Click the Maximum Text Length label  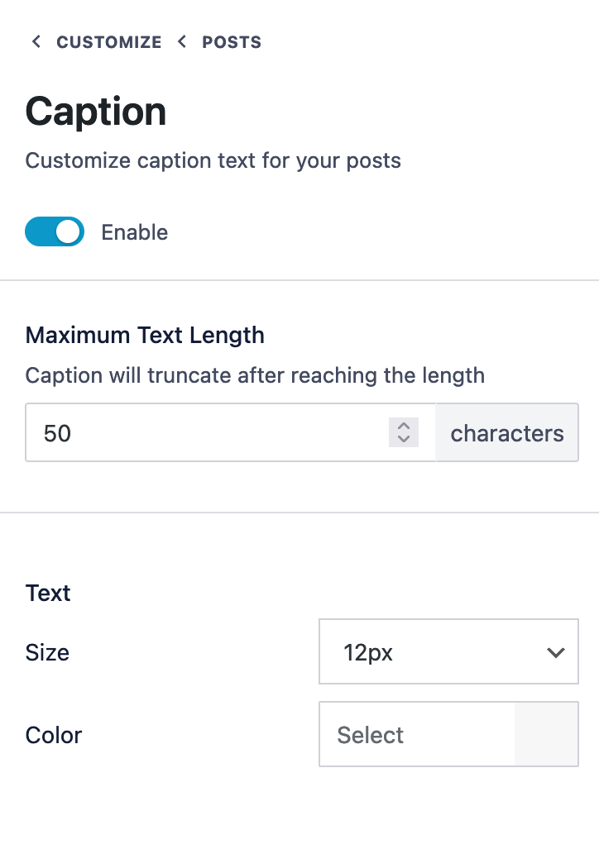tap(145, 335)
